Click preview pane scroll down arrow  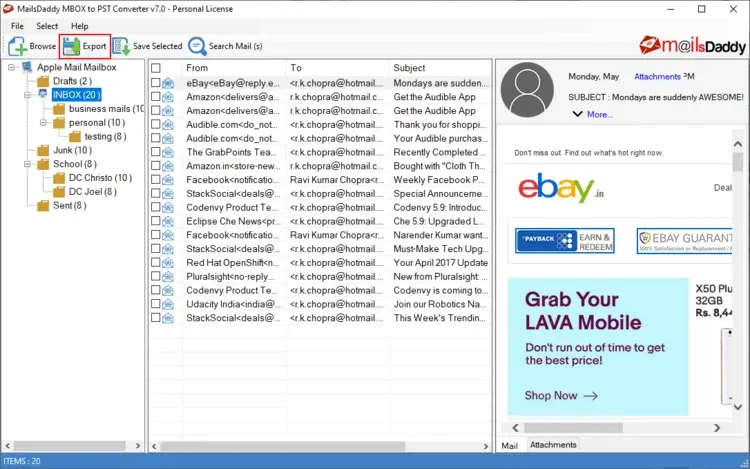tap(738, 407)
